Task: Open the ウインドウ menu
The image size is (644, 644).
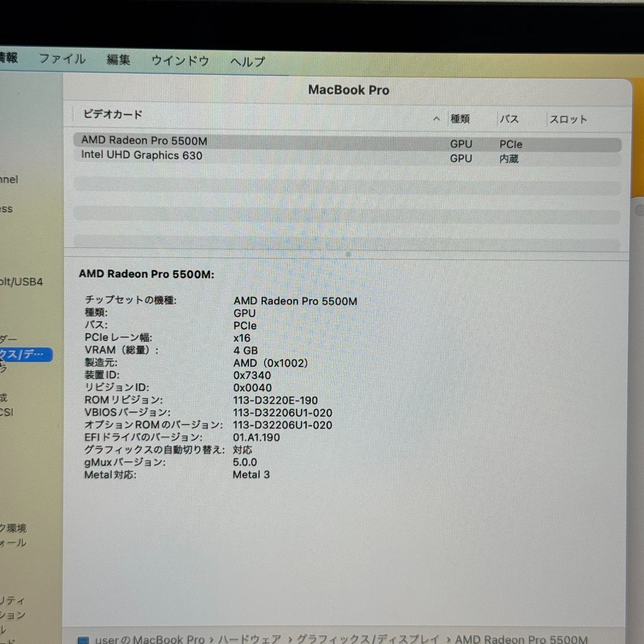Action: 180,61
